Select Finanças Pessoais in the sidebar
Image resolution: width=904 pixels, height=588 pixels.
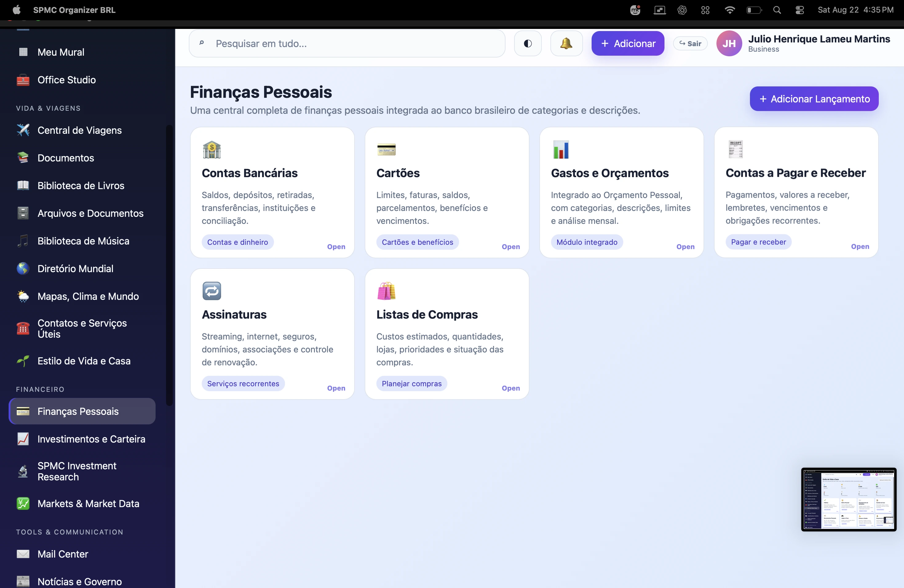tap(82, 411)
